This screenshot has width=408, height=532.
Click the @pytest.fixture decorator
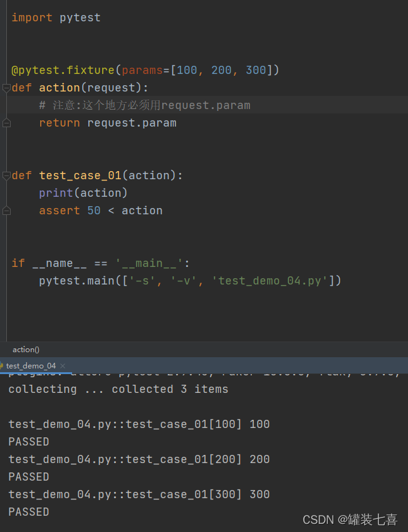(x=63, y=70)
